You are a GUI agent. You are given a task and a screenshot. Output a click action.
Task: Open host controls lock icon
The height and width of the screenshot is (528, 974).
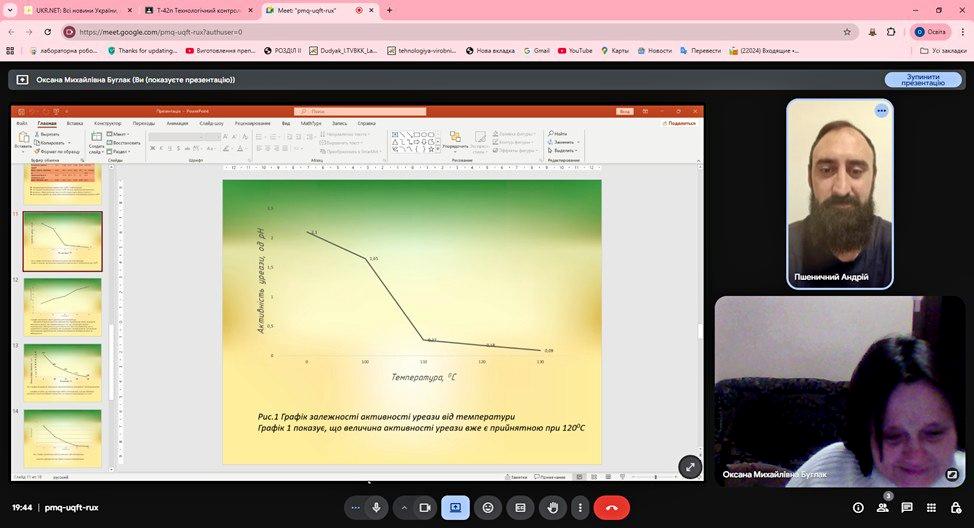coord(954,507)
